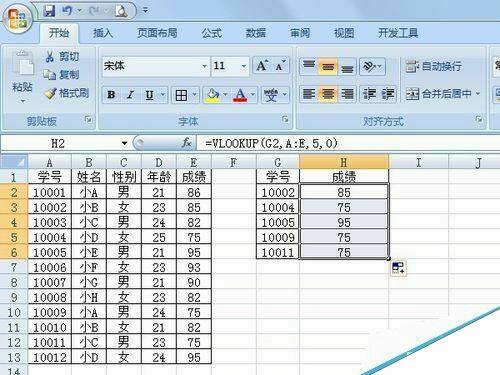This screenshot has height=375, width=500.
Task: Open the Name Box dropdown arrow
Action: coord(124,144)
